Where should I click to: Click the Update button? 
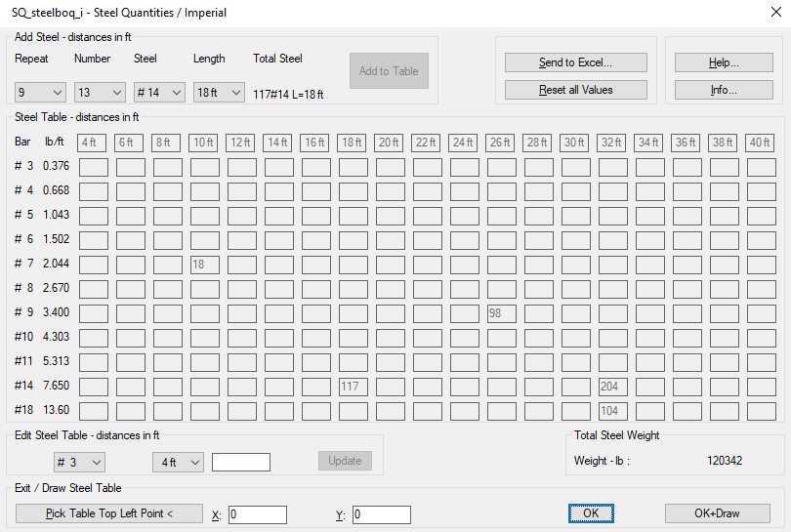(345, 461)
